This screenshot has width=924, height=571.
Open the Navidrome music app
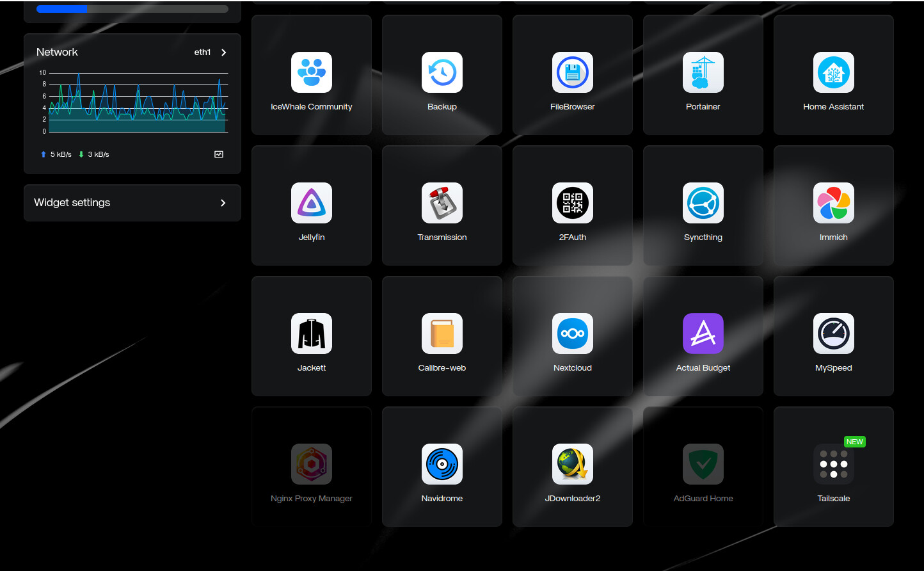tap(442, 464)
